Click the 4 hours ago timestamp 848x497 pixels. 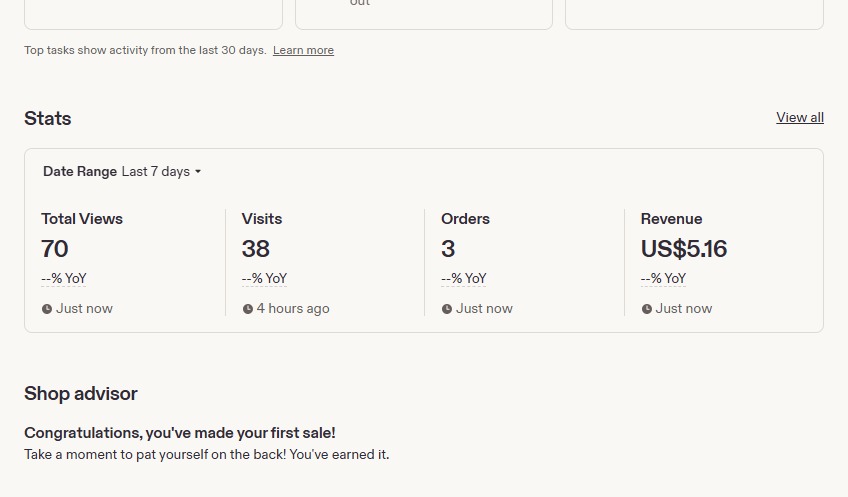[x=293, y=308]
